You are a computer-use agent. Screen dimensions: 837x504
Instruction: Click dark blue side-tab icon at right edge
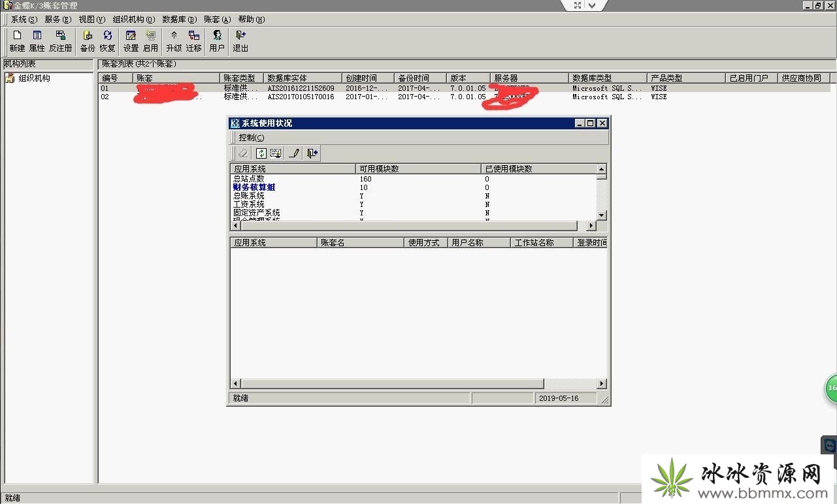(829, 446)
